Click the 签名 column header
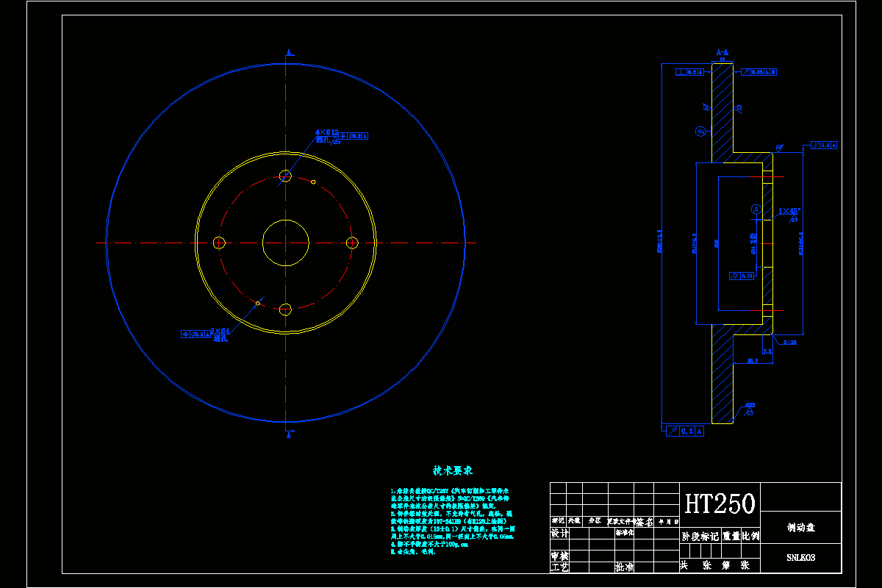This screenshot has height=588, width=882. click(645, 522)
